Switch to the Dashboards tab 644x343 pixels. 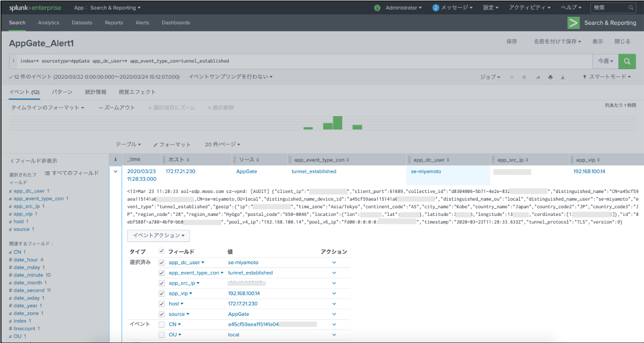coord(176,22)
